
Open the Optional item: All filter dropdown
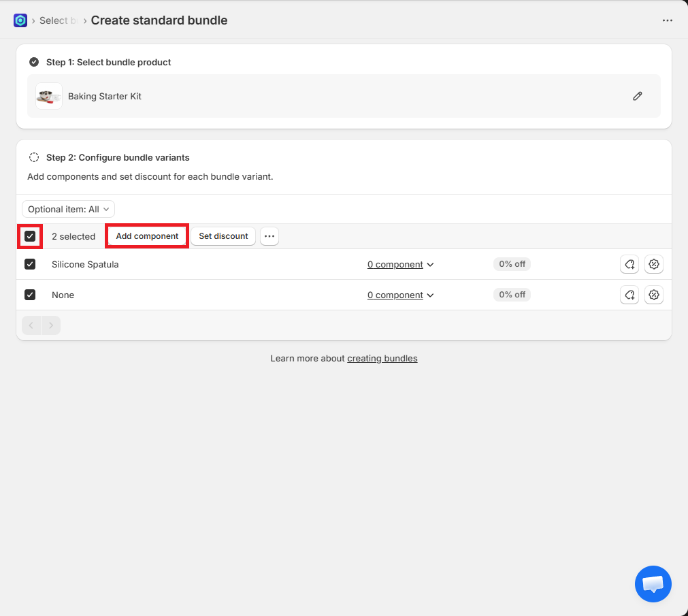click(68, 209)
